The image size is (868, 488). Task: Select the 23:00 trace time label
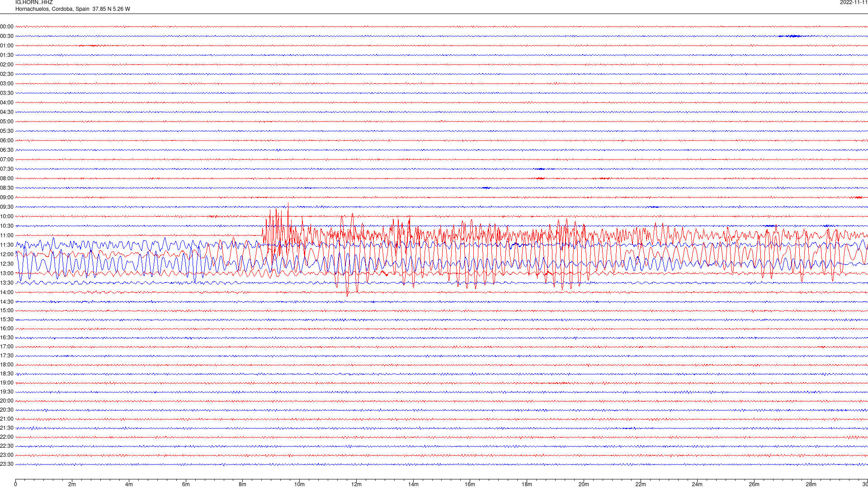coord(7,455)
